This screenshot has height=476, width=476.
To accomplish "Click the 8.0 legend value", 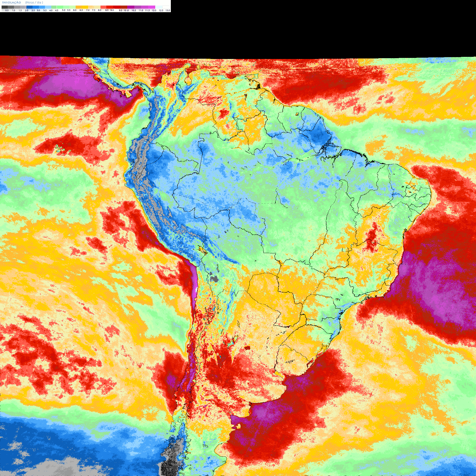I will (99, 10).
